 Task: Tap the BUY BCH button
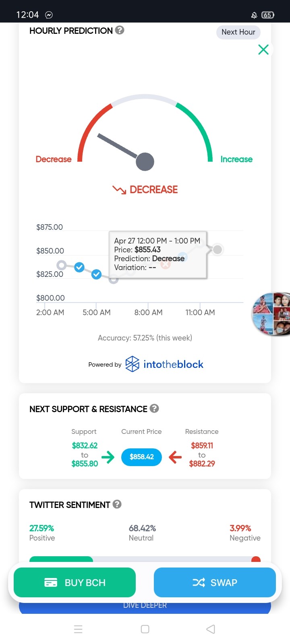[75, 582]
